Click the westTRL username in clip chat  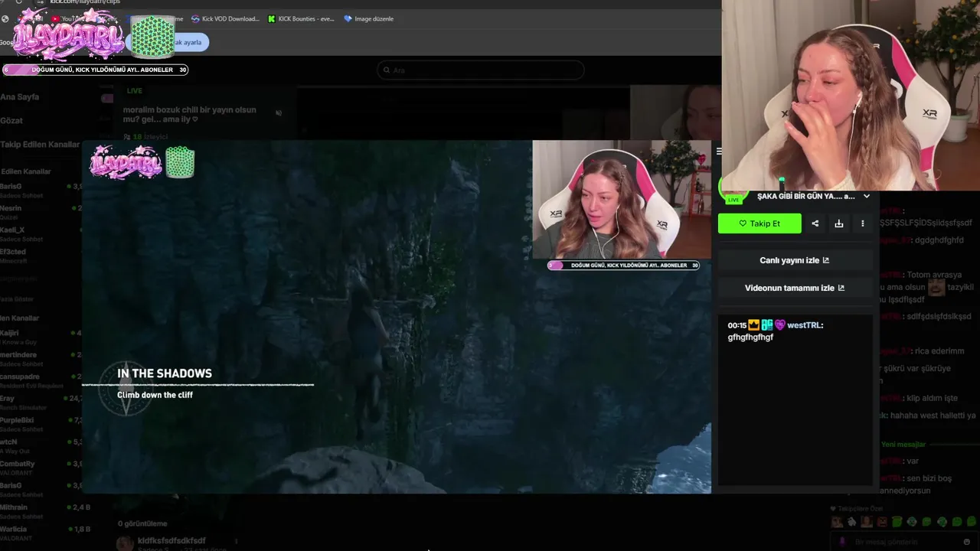point(805,325)
